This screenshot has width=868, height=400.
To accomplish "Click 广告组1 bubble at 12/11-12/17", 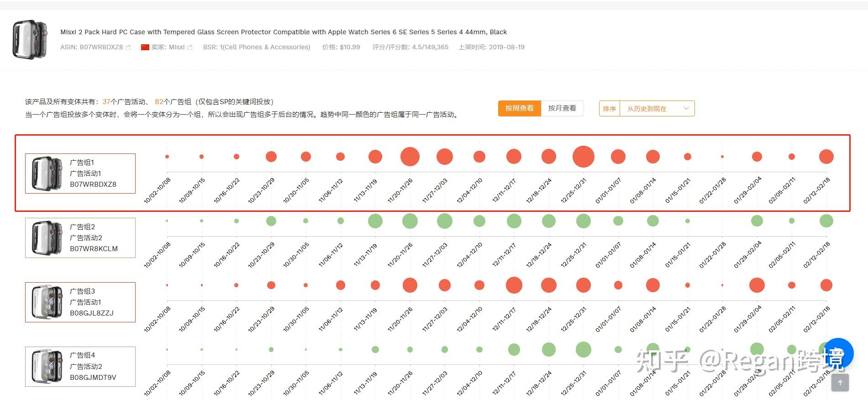I will tap(514, 157).
